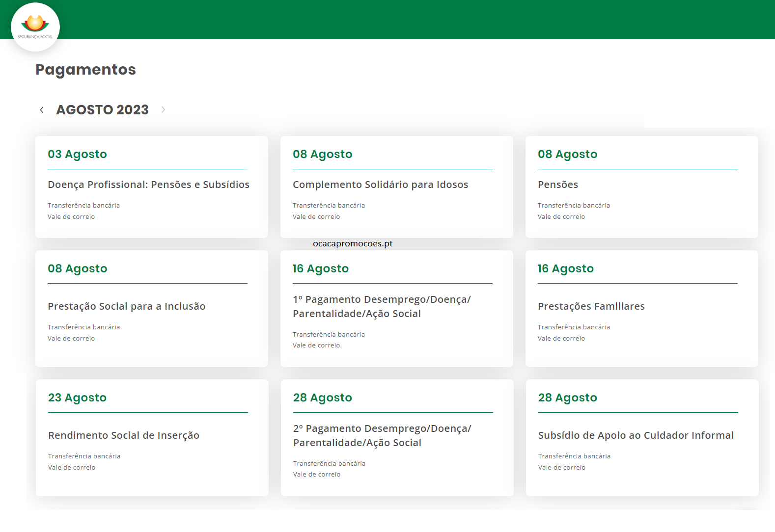The width and height of the screenshot is (775, 532).
Task: Click Transferência bancária under Complemento Solidário
Action: pyautogui.click(x=329, y=206)
